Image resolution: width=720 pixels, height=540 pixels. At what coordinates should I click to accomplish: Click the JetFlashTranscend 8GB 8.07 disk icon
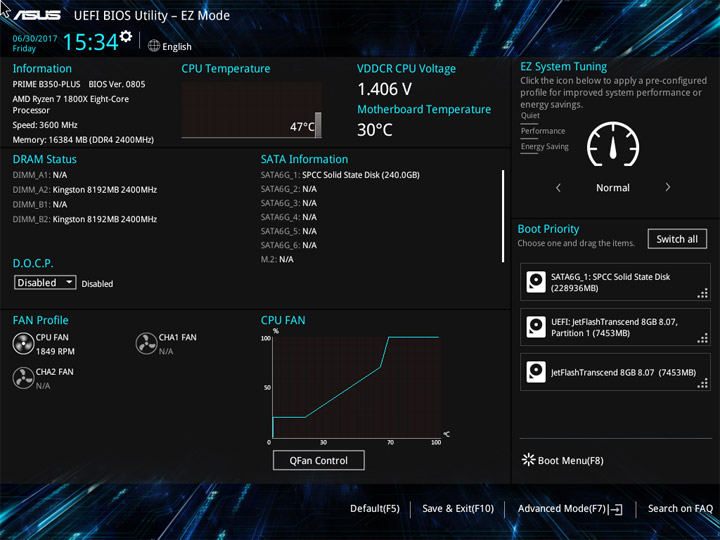point(535,372)
